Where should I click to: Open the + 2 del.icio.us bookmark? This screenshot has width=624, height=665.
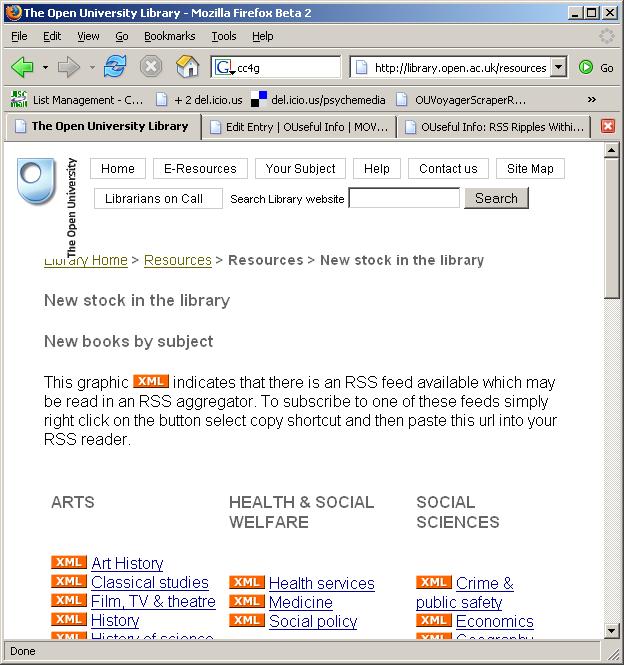tap(199, 100)
